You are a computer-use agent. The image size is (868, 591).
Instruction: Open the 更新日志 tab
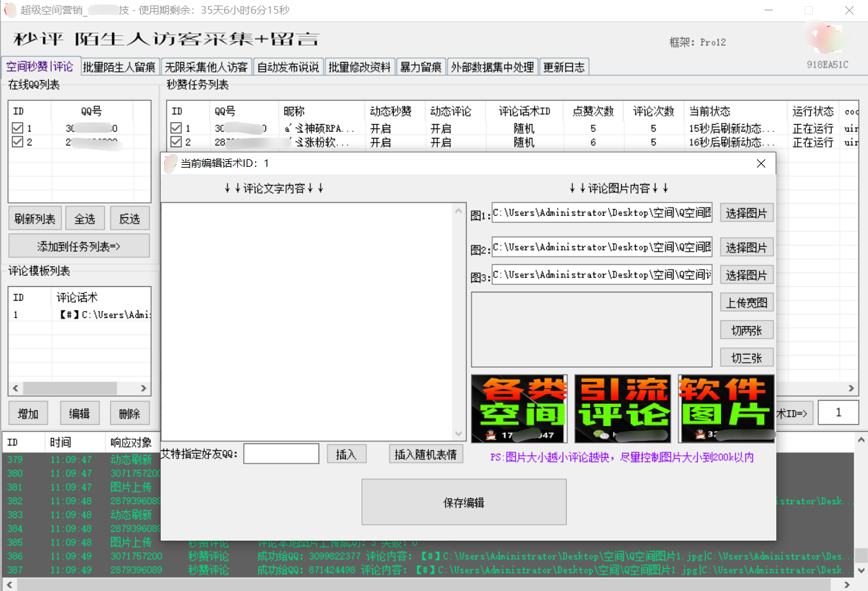pos(563,67)
